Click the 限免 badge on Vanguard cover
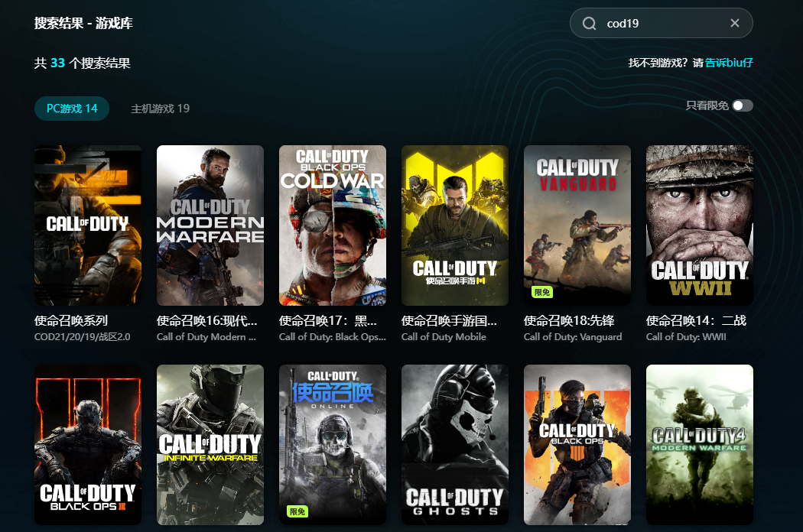 541,292
